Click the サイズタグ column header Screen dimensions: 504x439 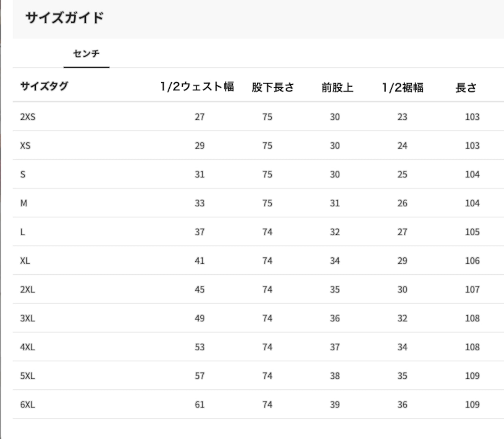(x=44, y=86)
